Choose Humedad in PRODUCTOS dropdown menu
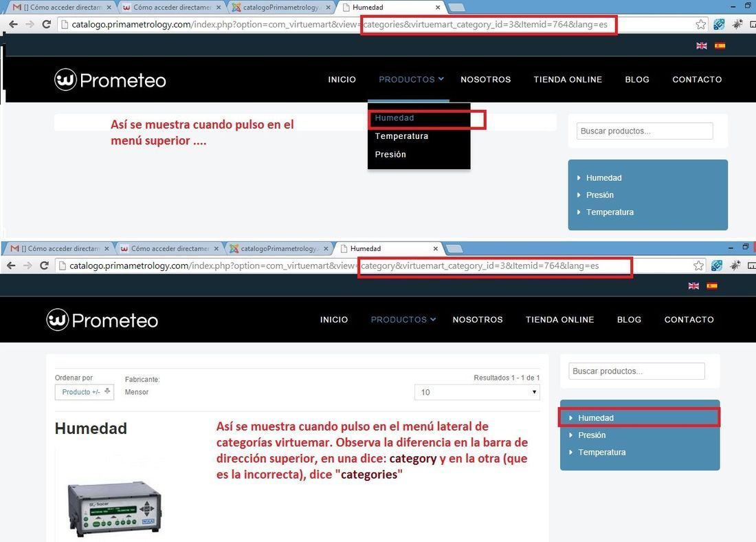The width and height of the screenshot is (756, 542). pyautogui.click(x=394, y=118)
